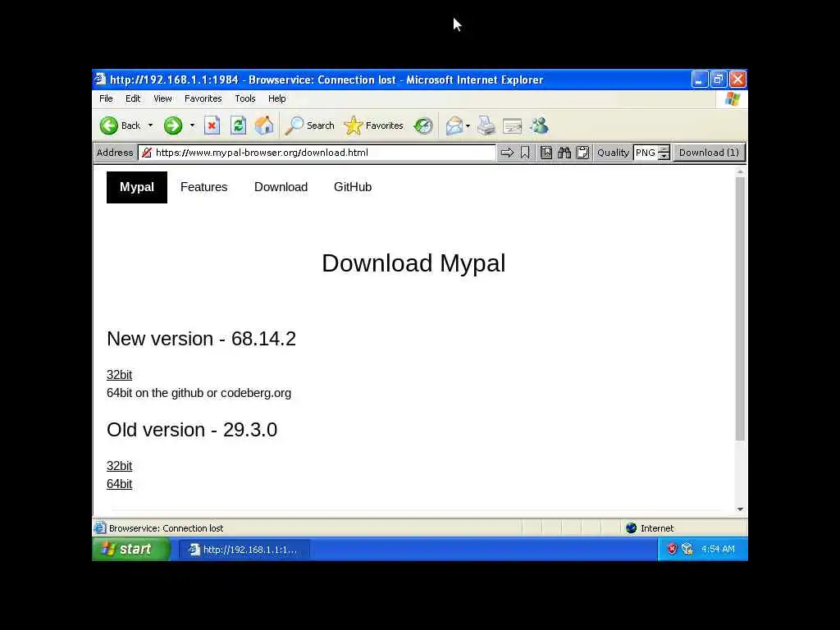Go back with the green Back arrow
This screenshot has width=840, height=630.
121,126
